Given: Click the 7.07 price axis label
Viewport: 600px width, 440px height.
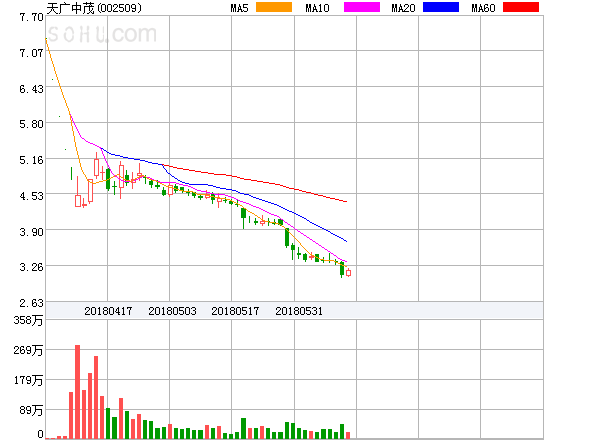Looking at the screenshot, I should [x=31, y=53].
